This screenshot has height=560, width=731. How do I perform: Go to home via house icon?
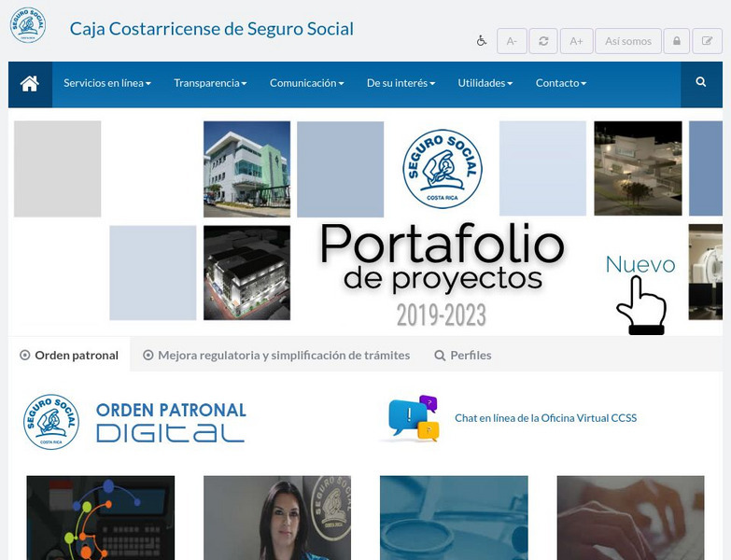(30, 84)
